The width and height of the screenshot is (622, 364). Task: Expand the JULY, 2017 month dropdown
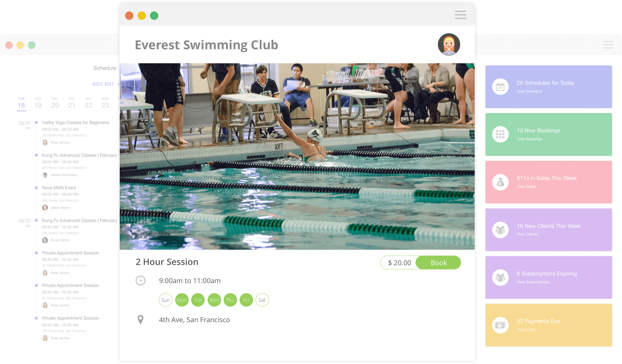[105, 84]
